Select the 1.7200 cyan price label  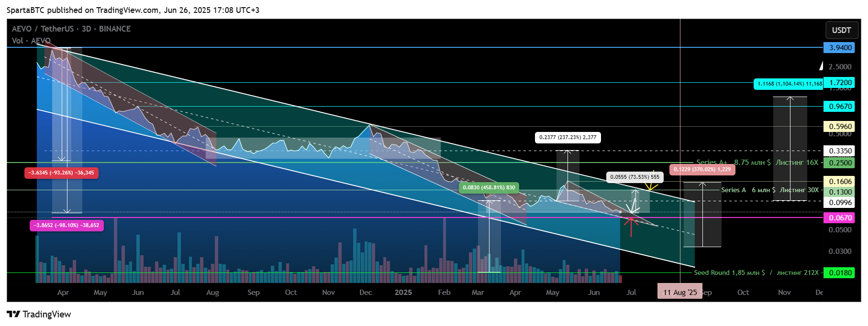[x=840, y=82]
